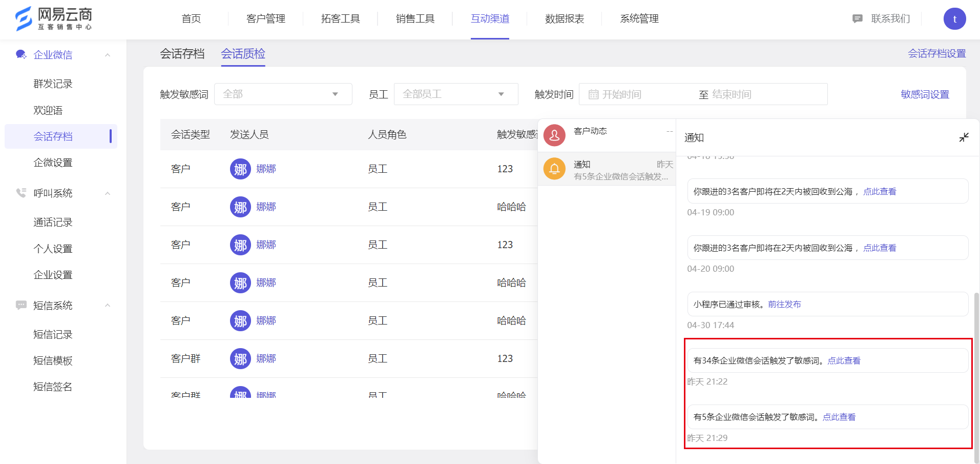The image size is (980, 464).
Task: Open the user avatar "t" menu
Action: (954, 19)
